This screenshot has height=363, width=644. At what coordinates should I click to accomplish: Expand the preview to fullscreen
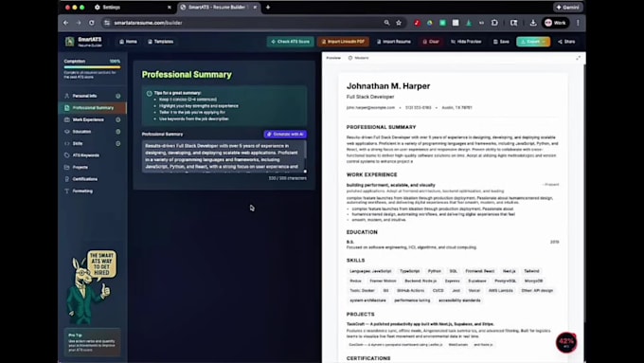pos(579,58)
